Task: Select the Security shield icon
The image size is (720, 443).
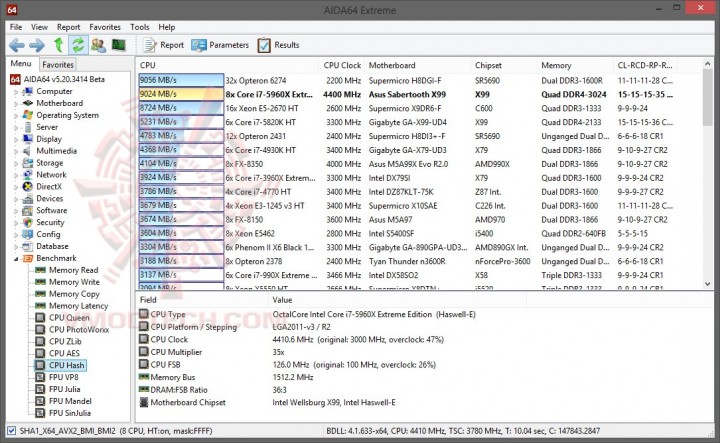Action: coord(28,222)
